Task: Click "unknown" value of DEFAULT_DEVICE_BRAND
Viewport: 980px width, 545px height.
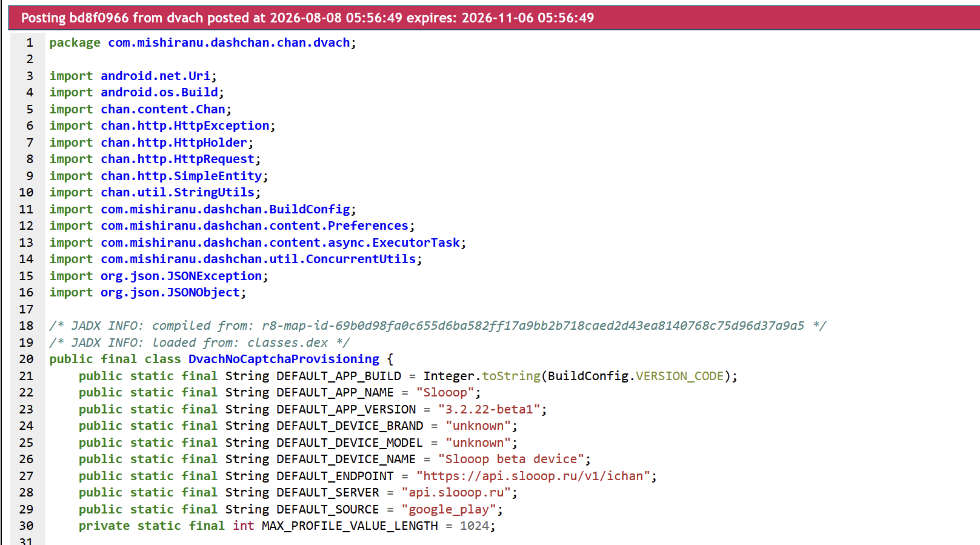Action: tap(478, 426)
